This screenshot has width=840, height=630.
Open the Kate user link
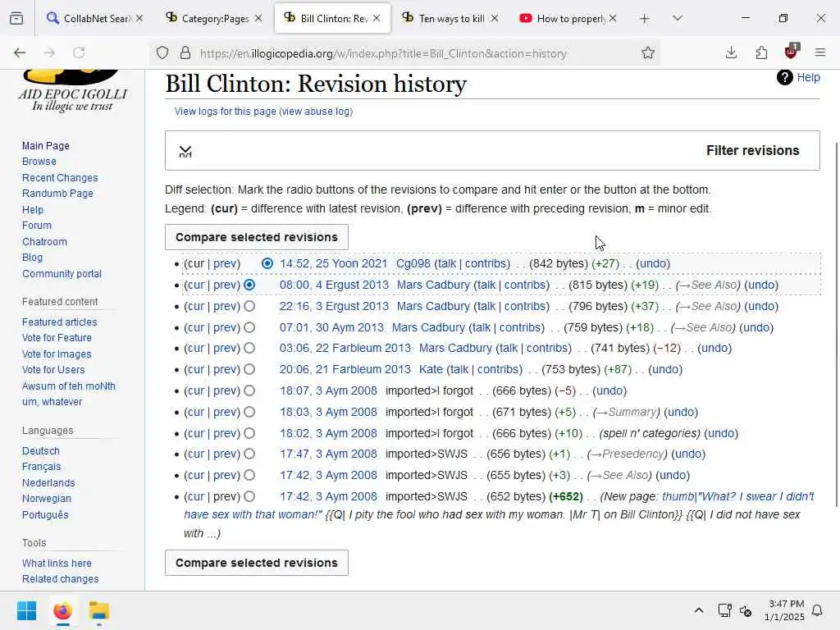coord(431,370)
